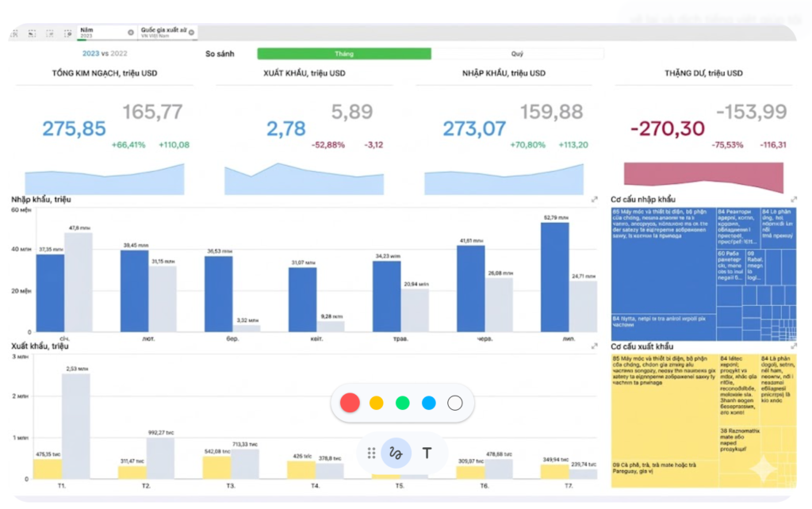The image size is (812, 509).
Task: Expand the Cơ cấu nhập khẩu treemap
Action: [794, 200]
